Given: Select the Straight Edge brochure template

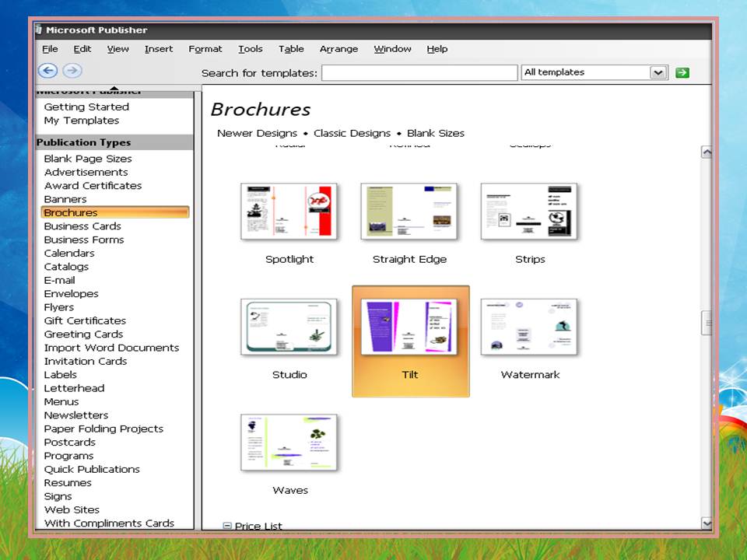Looking at the screenshot, I should (409, 212).
